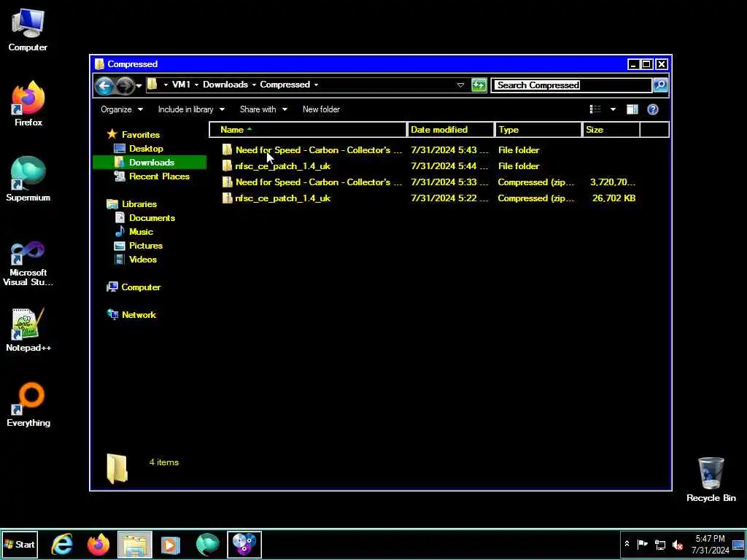Click Libraries in navigation pane

tap(139, 204)
